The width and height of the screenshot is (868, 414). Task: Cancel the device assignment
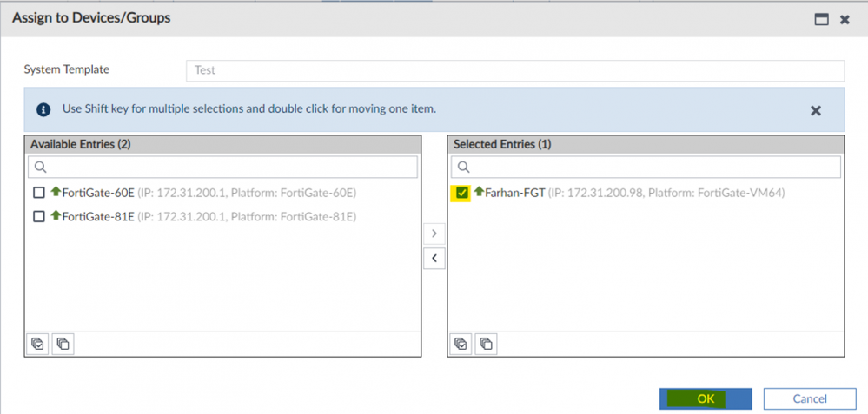pyautogui.click(x=810, y=398)
